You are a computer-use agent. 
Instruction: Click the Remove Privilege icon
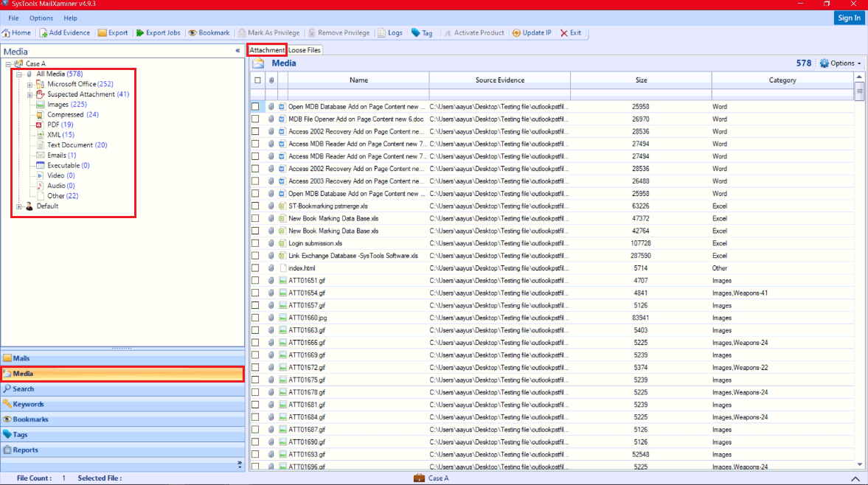pyautogui.click(x=312, y=33)
